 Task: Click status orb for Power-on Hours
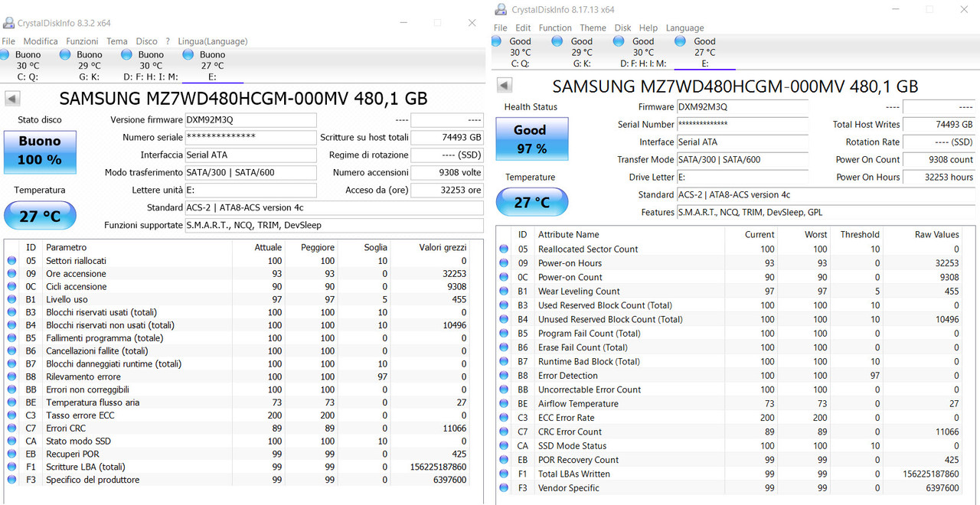coord(504,263)
